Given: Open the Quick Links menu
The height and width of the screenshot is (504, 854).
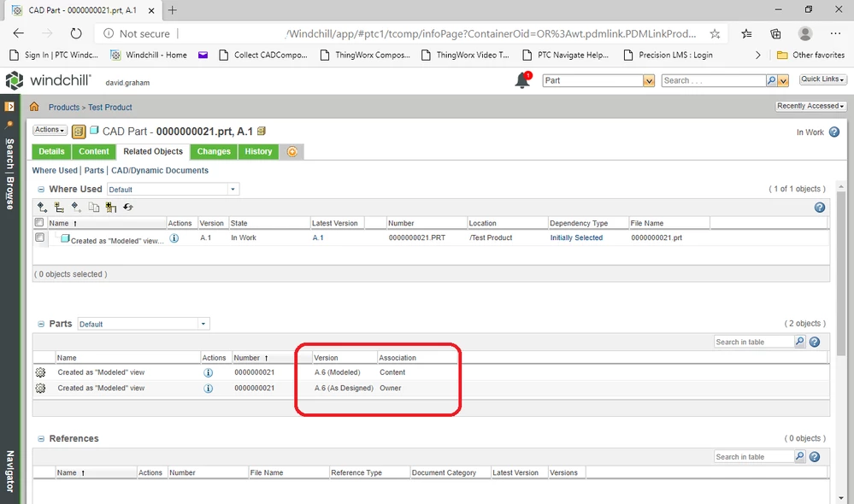Looking at the screenshot, I should tap(822, 79).
